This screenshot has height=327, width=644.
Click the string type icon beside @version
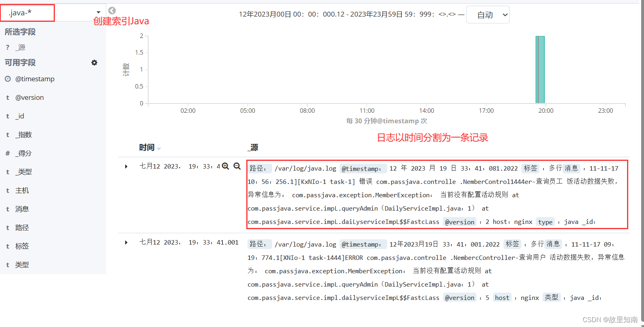[8, 97]
